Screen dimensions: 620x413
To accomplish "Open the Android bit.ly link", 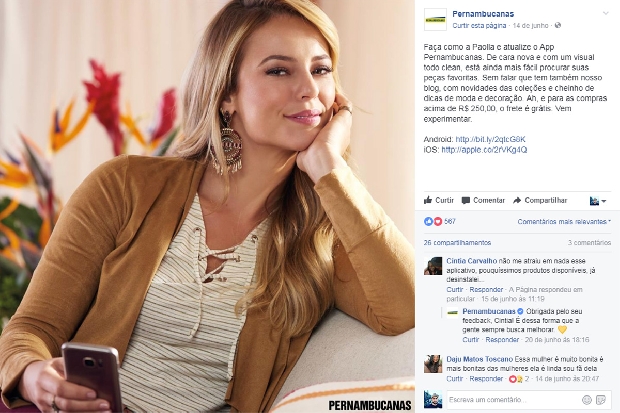I will coord(490,139).
